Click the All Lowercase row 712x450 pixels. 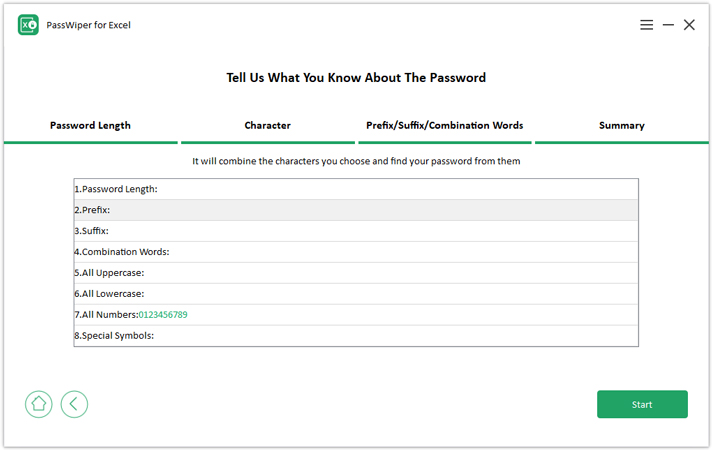(x=356, y=293)
